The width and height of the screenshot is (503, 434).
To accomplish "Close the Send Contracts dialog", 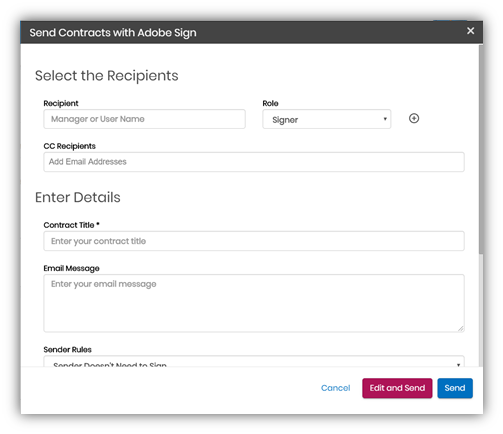I will pyautogui.click(x=470, y=31).
